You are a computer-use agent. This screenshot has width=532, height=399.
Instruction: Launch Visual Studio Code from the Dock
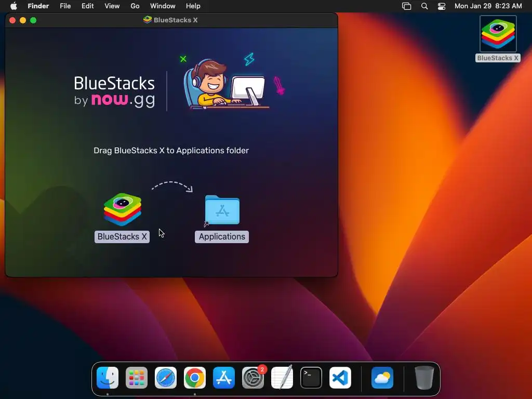[340, 378]
